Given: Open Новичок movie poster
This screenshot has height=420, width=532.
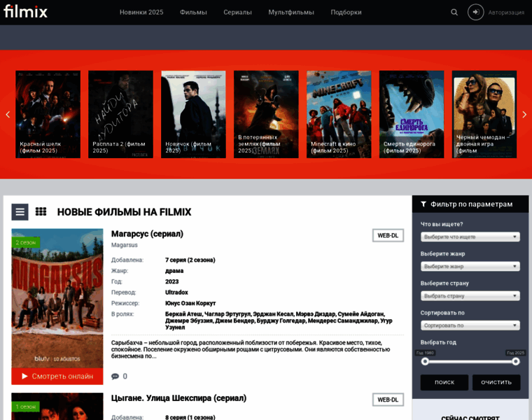Looking at the screenshot, I should [193, 114].
